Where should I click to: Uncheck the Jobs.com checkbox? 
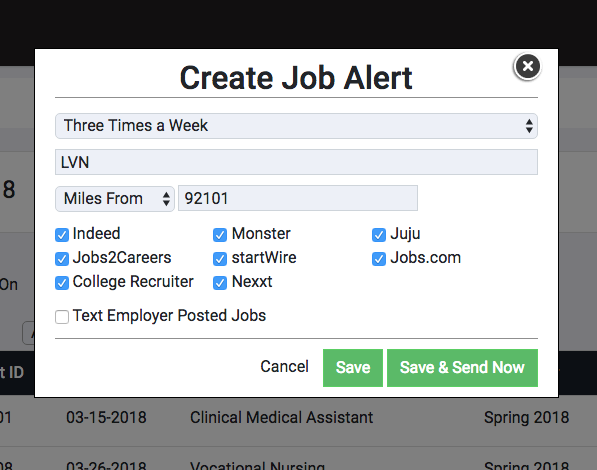coord(379,259)
